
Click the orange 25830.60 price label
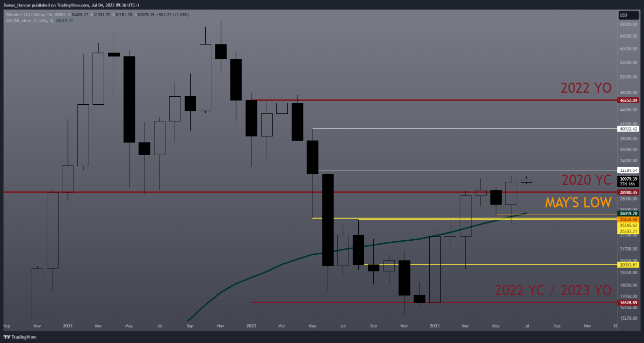tap(628, 220)
